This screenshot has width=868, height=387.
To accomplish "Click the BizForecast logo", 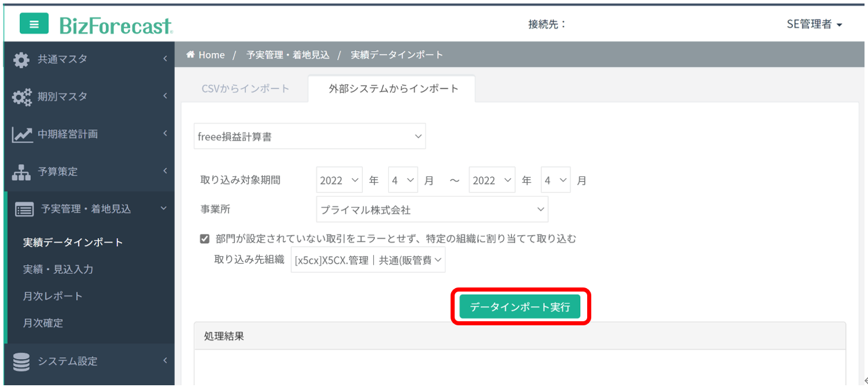I will point(116,25).
